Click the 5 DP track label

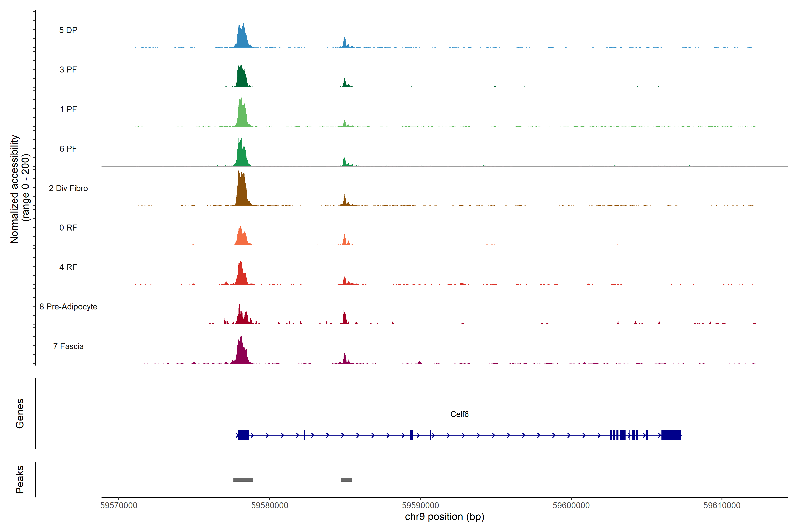pyautogui.click(x=68, y=30)
